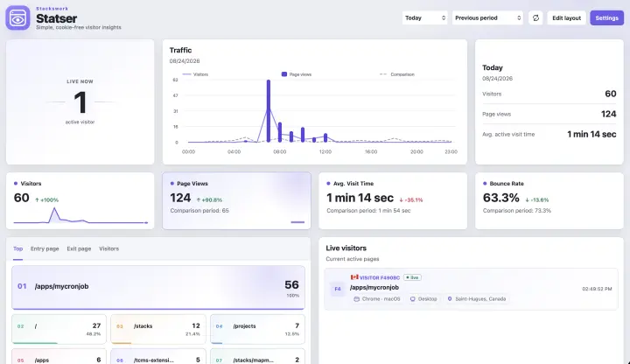This screenshot has height=364, width=630.
Task: Click the browser icon beside Chrome - macOS
Action: tap(356, 299)
